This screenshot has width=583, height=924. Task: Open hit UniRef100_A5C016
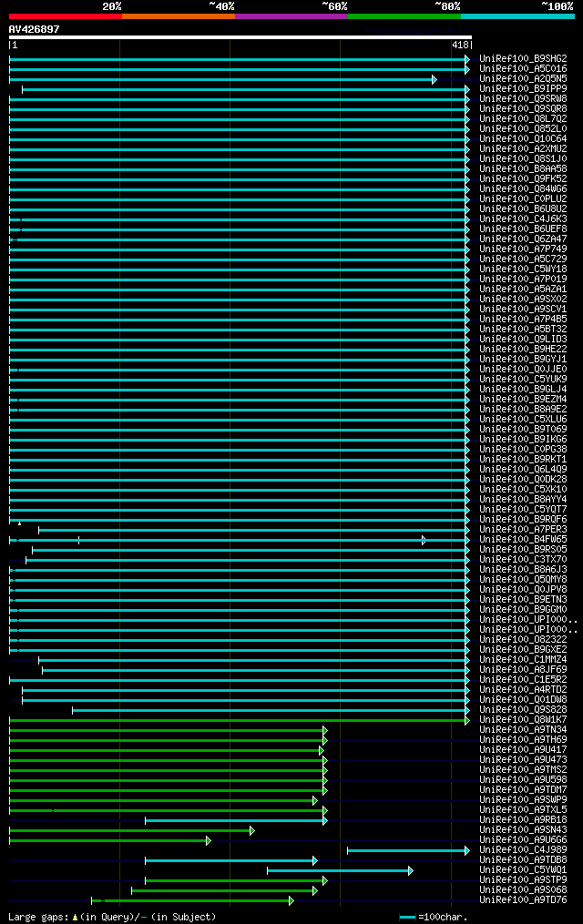pyautogui.click(x=523, y=69)
